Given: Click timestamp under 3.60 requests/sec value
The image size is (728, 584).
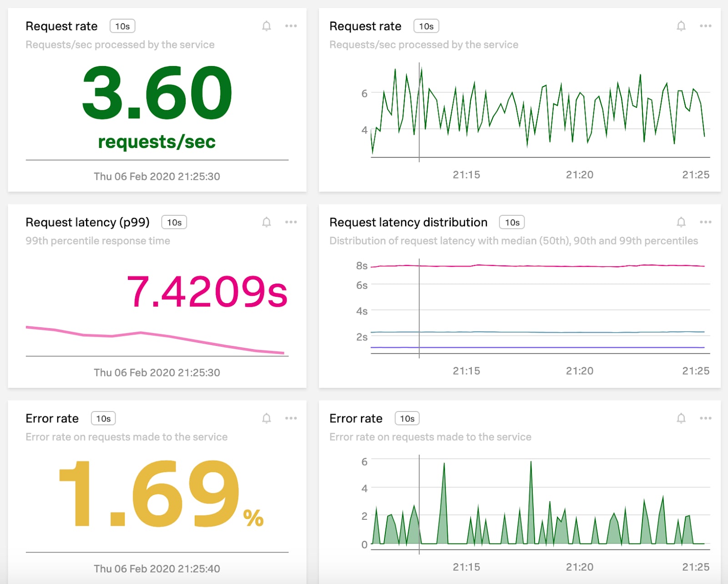Looking at the screenshot, I should click(157, 176).
